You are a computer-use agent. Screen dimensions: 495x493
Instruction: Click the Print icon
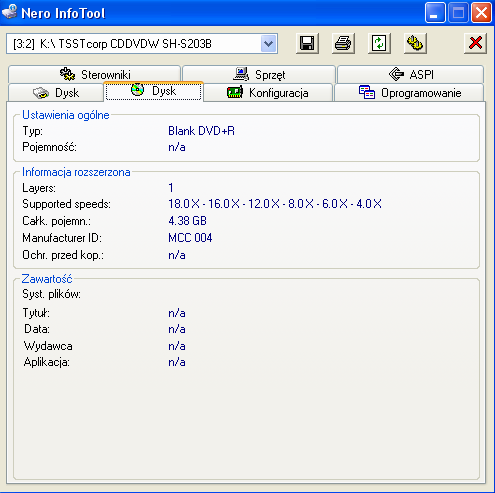[x=343, y=43]
